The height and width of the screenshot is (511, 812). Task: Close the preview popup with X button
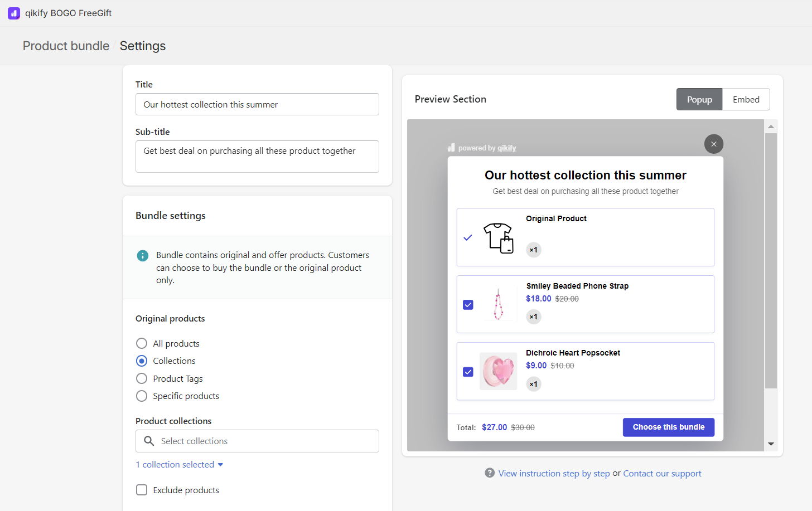pos(713,144)
